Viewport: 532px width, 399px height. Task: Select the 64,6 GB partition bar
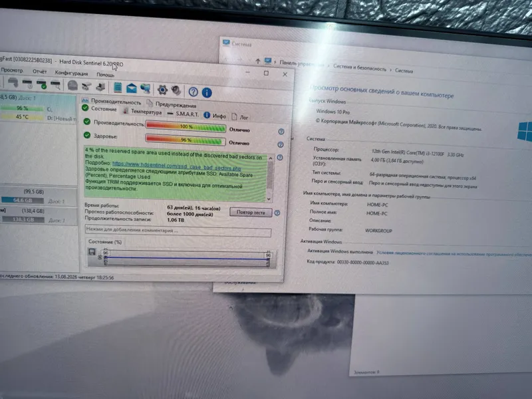[23, 200]
